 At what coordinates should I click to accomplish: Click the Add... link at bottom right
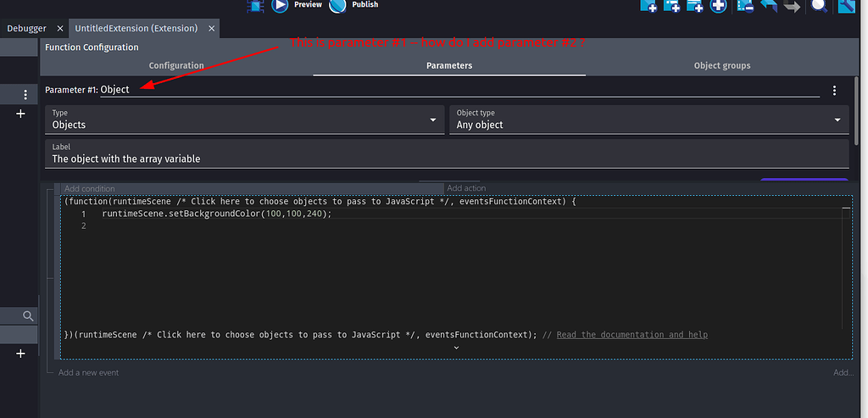click(x=843, y=372)
